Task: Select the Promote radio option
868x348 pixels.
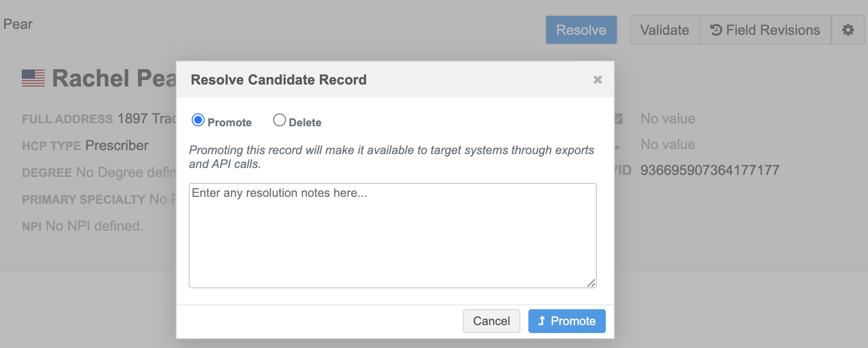Action: click(x=198, y=120)
